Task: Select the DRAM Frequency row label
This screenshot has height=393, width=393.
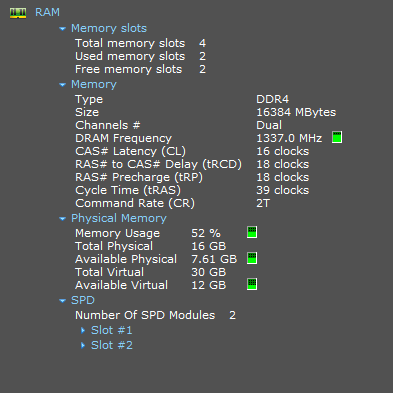Action: coord(123,138)
